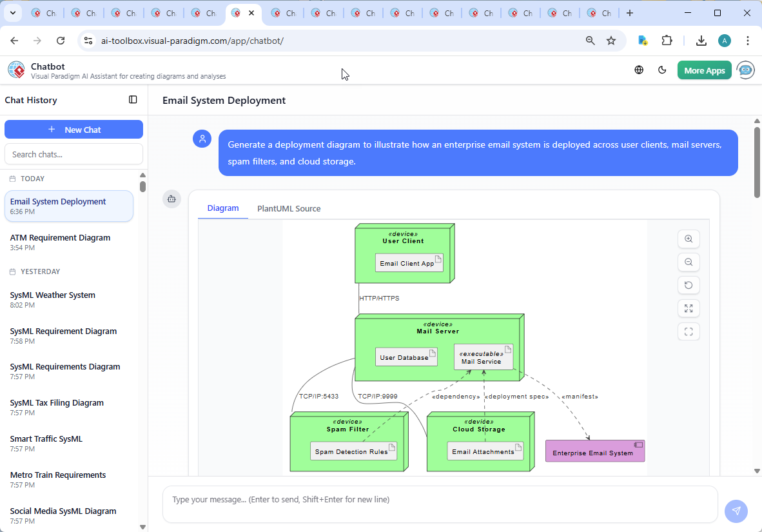Click the export icon beside the diagram card
Image resolution: width=762 pixels, height=532 pixels.
(171, 199)
